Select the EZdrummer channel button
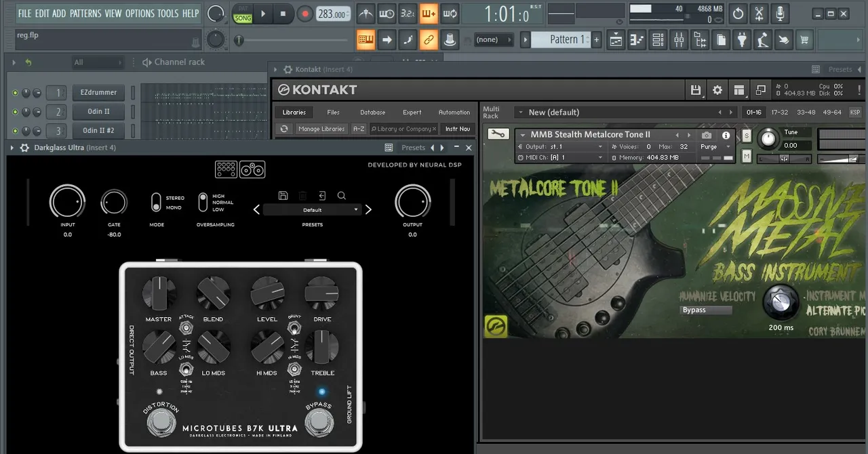This screenshot has height=454, width=868. pyautogui.click(x=98, y=93)
